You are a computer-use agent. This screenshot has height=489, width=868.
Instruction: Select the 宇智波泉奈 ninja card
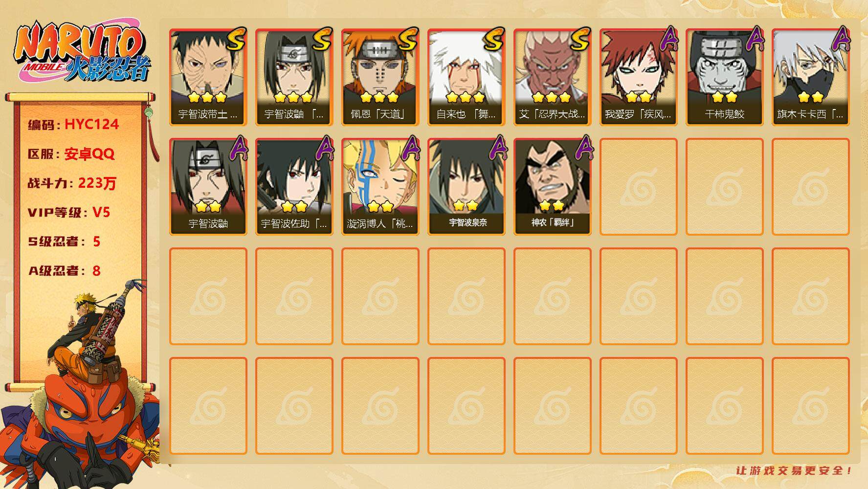click(x=466, y=187)
